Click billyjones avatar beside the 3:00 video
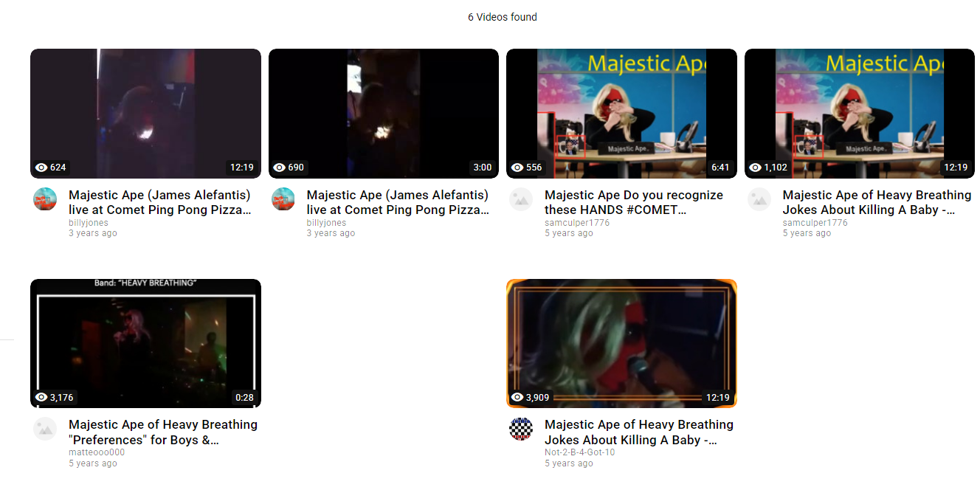 coord(283,199)
